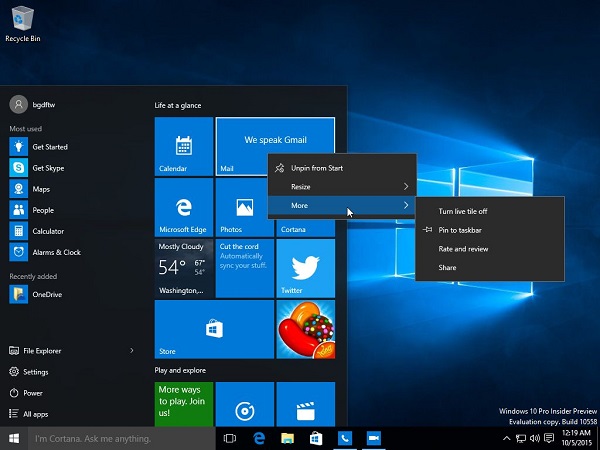Open the green More ways to play tile

coord(184,404)
